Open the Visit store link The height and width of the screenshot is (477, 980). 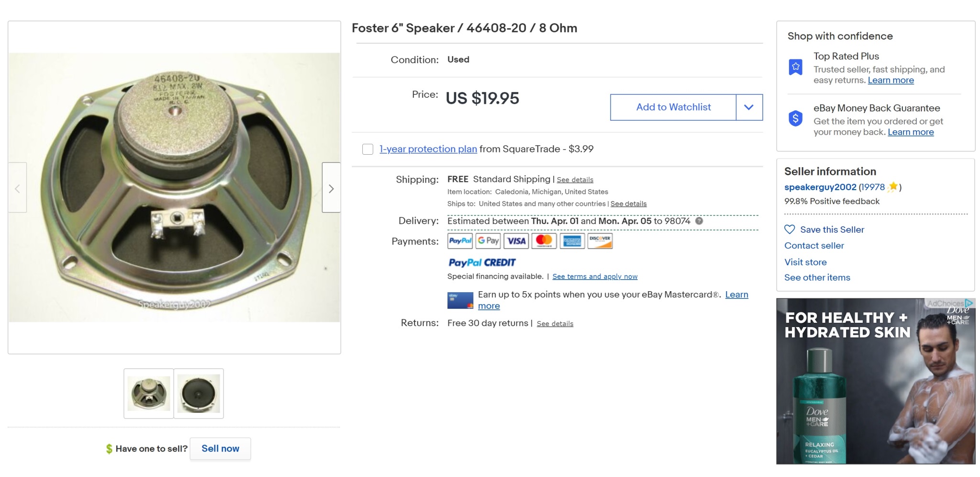(805, 262)
